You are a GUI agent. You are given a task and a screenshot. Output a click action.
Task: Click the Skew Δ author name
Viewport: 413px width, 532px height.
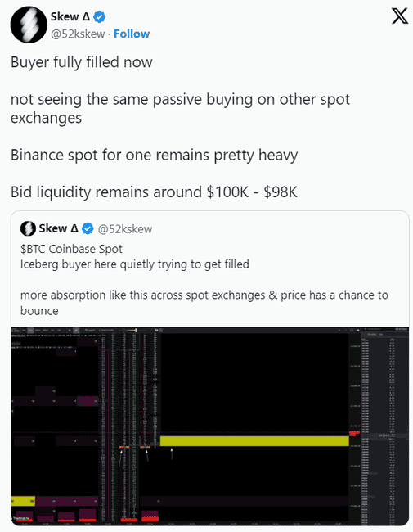tap(70, 16)
